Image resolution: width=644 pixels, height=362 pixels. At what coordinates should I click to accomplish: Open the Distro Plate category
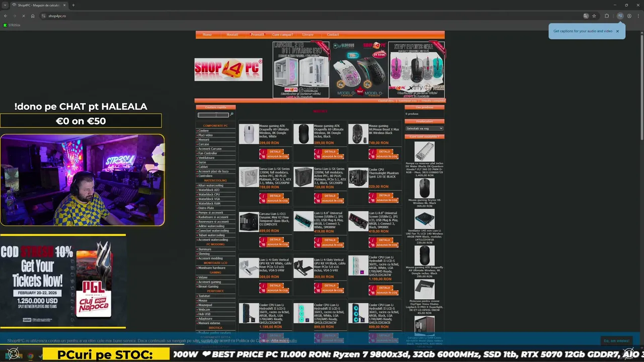(206, 208)
